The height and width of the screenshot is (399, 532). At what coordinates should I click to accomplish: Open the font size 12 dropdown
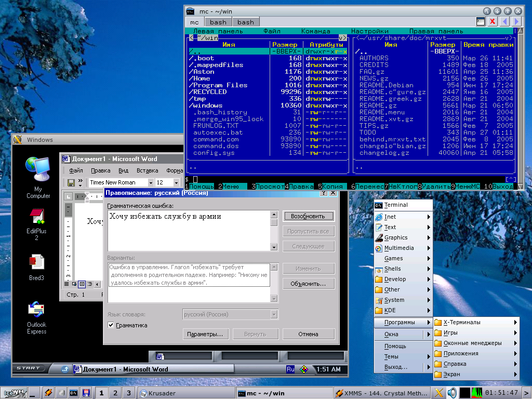tap(176, 182)
